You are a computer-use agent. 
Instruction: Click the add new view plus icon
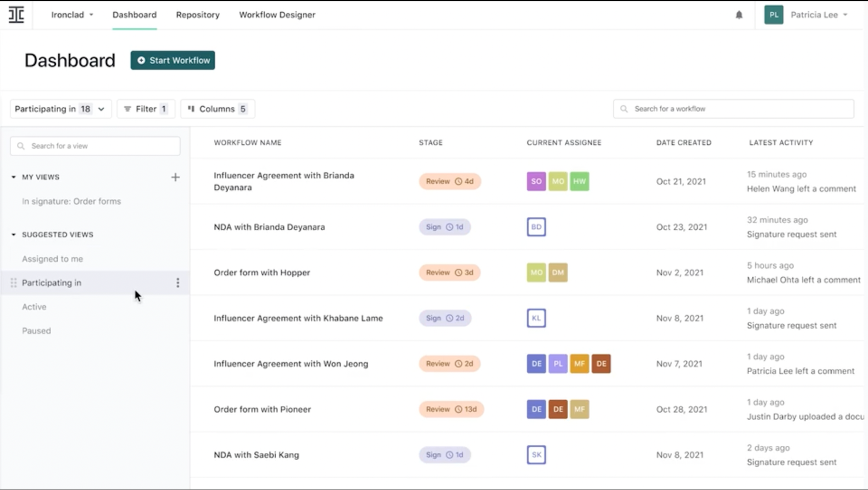(175, 177)
